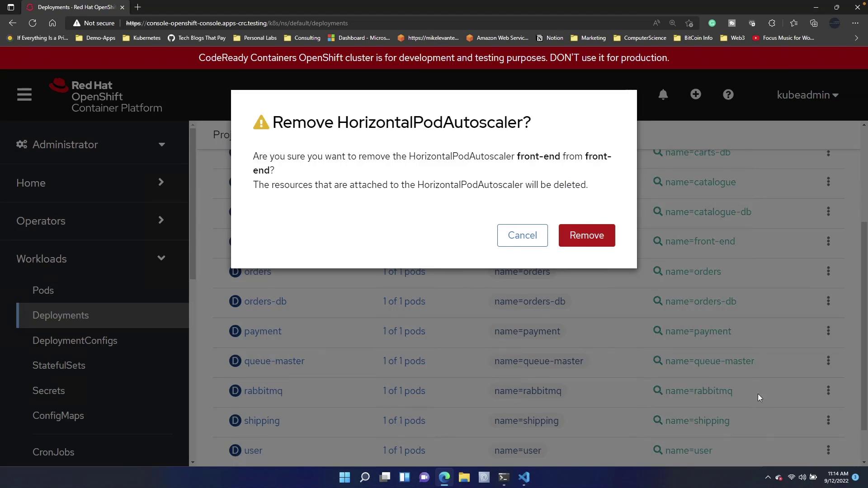The image size is (868, 488).
Task: Open the kubeadmin user dropdown
Action: 807,95
